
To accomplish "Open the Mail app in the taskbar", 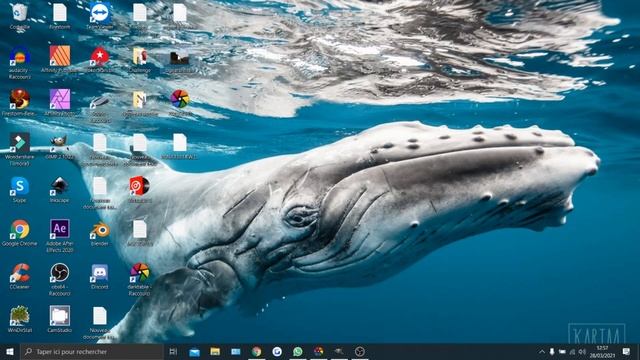I will [x=194, y=351].
